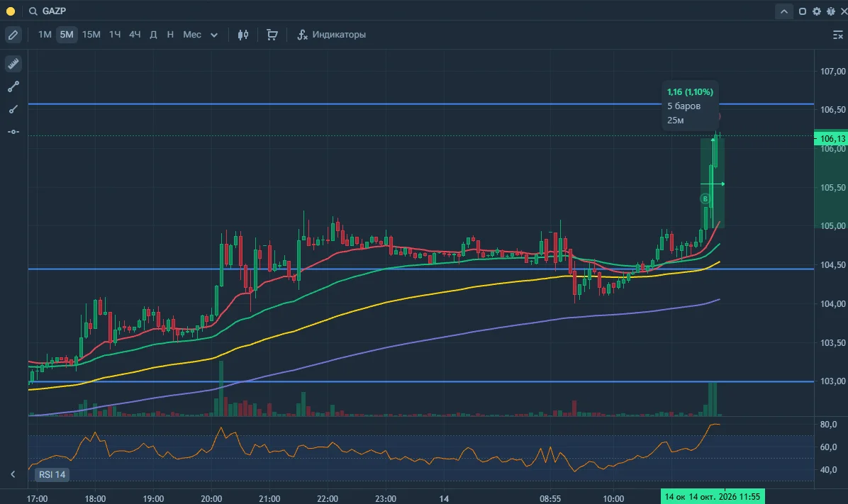Expand left panel with bottom chevron arrow
The width and height of the screenshot is (848, 504).
click(x=13, y=474)
